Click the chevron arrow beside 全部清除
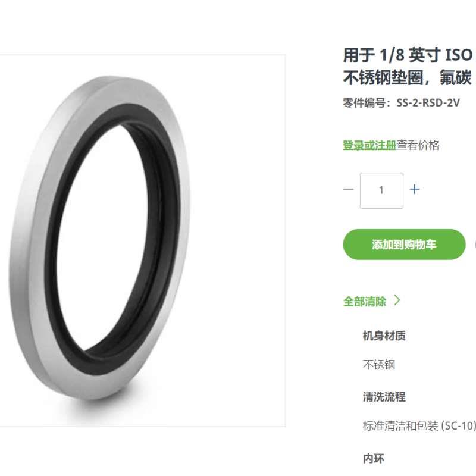Image resolution: width=476 pixels, height=476 pixels. pos(397,300)
